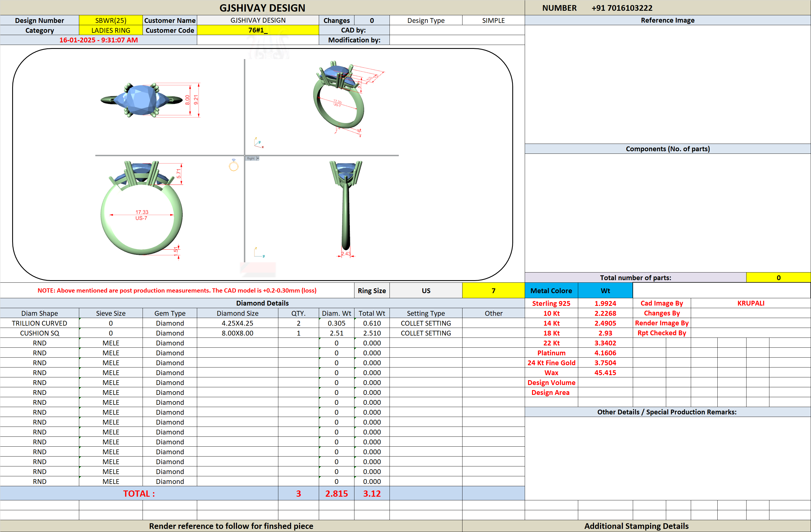Open the Right viewport label dropdown
Image resolution: width=811 pixels, height=532 pixels.
pyautogui.click(x=258, y=158)
